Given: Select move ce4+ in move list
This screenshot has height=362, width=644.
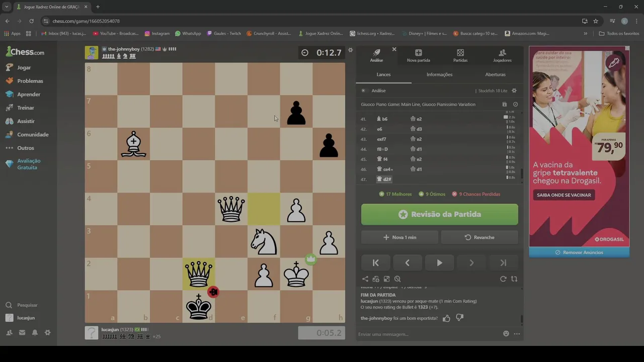Looking at the screenshot, I should tap(385, 169).
